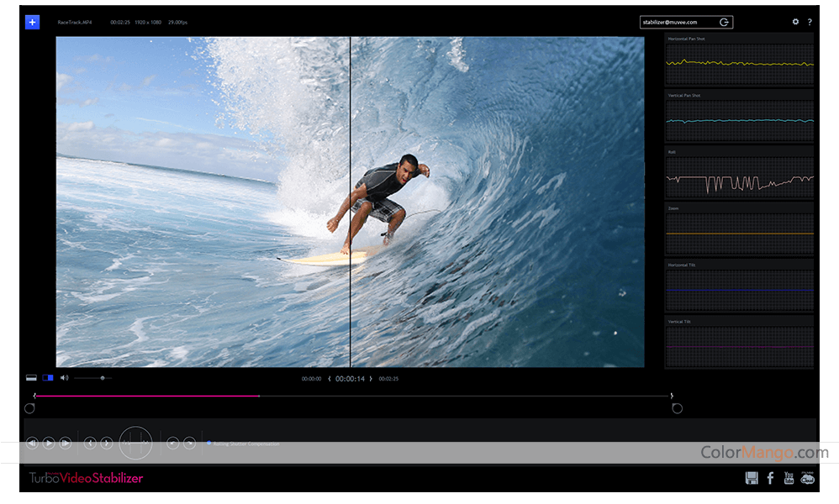
Task: Click the circular stabilize waveform button
Action: point(135,443)
